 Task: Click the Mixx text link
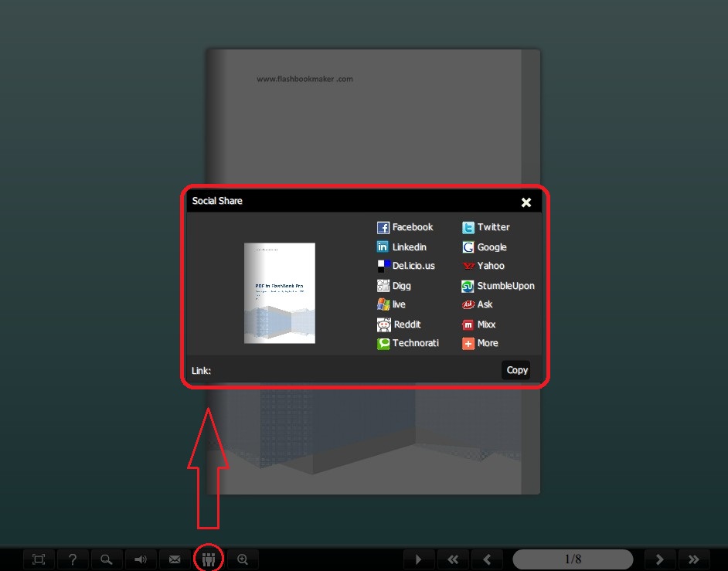point(487,325)
